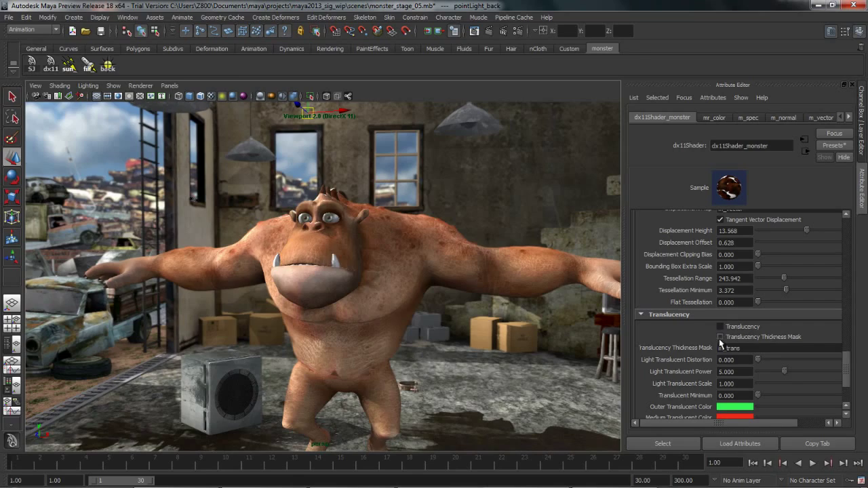Select the Rotate tool in the toolbox
Viewport: 868px width, 488px height.
(12, 178)
